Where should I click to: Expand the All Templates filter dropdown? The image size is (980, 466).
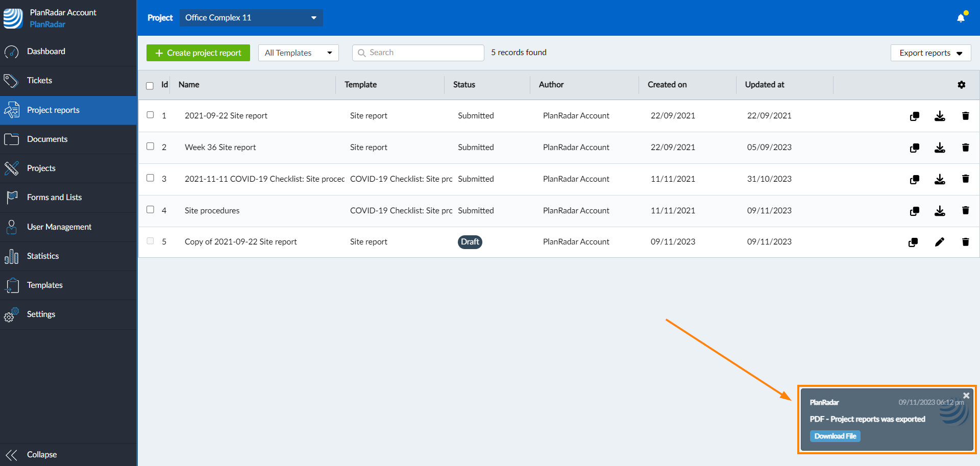[x=298, y=53]
